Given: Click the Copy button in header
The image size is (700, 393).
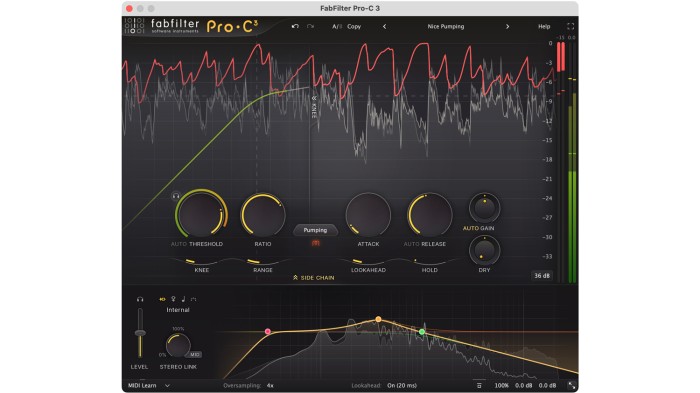Looking at the screenshot, I should (x=354, y=26).
